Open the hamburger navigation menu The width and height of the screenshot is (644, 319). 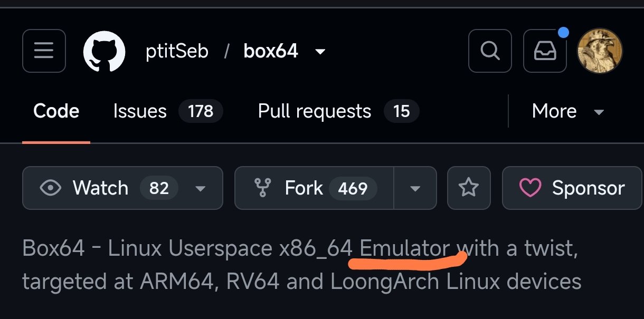click(x=44, y=51)
